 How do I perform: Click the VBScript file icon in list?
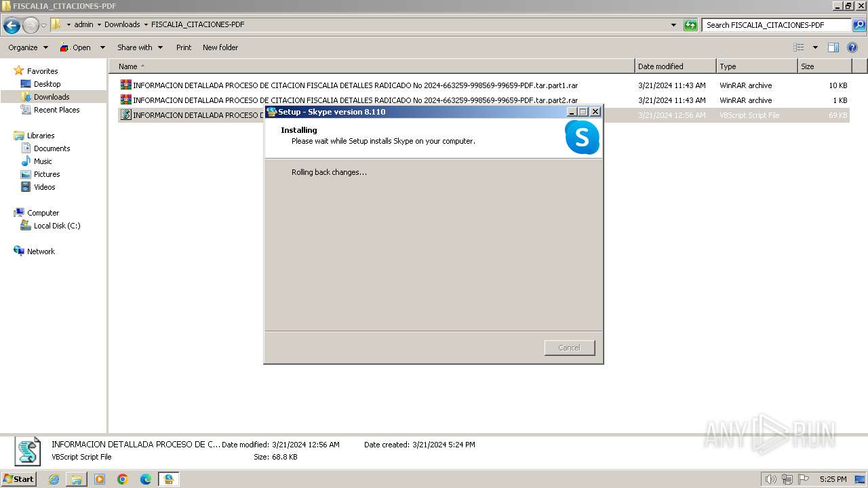click(126, 115)
